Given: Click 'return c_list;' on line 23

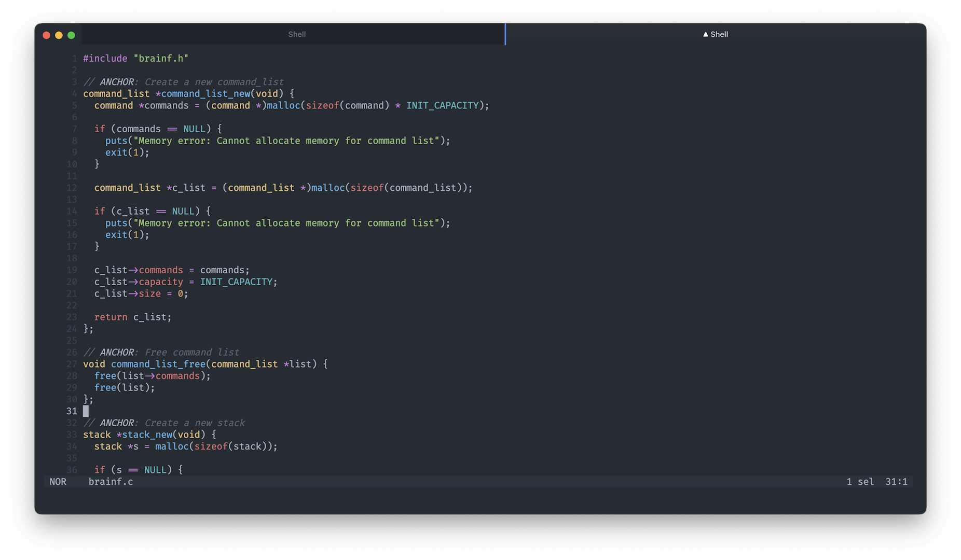Looking at the screenshot, I should pyautogui.click(x=133, y=317).
